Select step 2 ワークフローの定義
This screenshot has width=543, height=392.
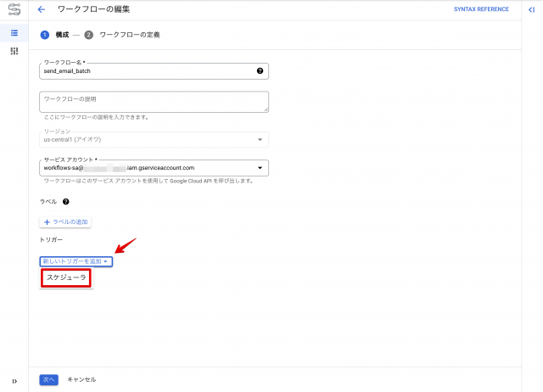pos(122,35)
